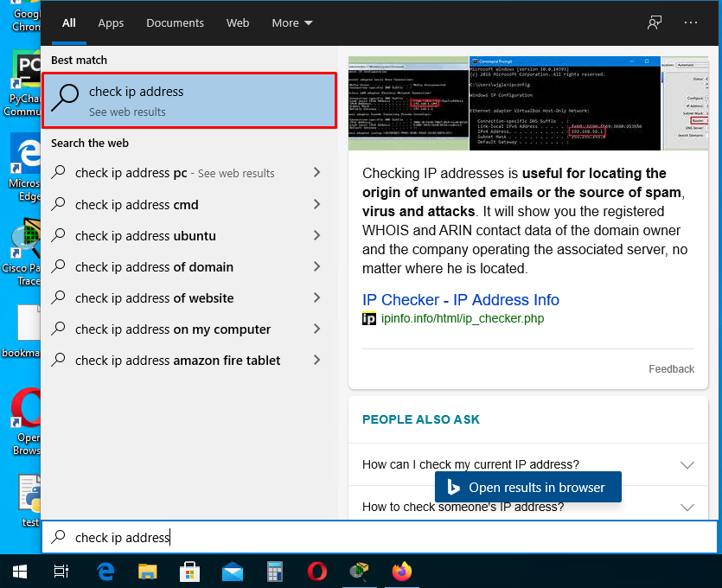Expand arrow for 'check ip address pc'
Viewport: 722px width, 588px height.
(x=316, y=173)
